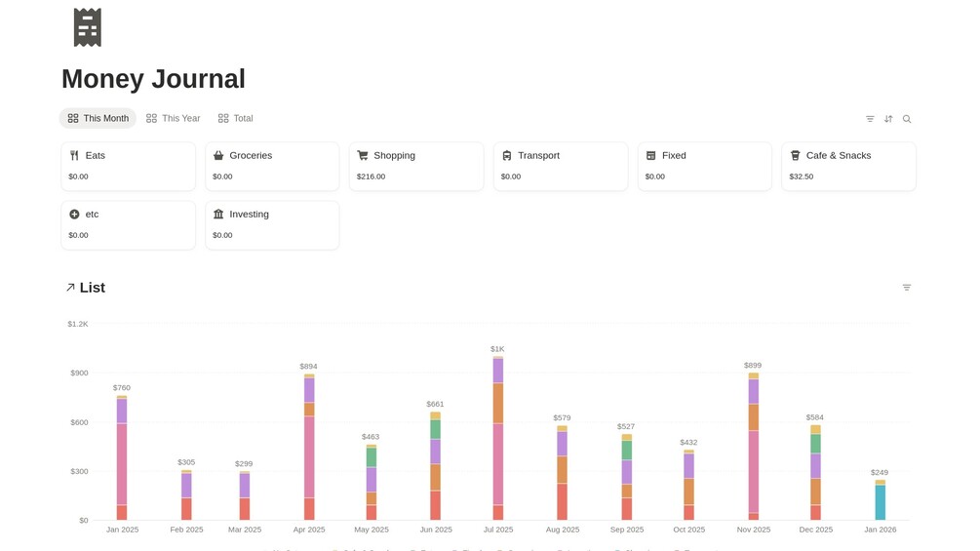Click the bus Transport icon
The width and height of the screenshot is (980, 551).
pyautogui.click(x=507, y=156)
